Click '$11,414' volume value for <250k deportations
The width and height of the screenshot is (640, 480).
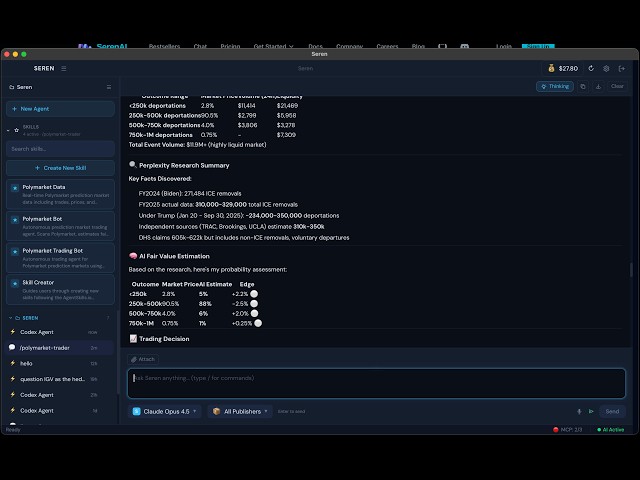[x=247, y=106]
